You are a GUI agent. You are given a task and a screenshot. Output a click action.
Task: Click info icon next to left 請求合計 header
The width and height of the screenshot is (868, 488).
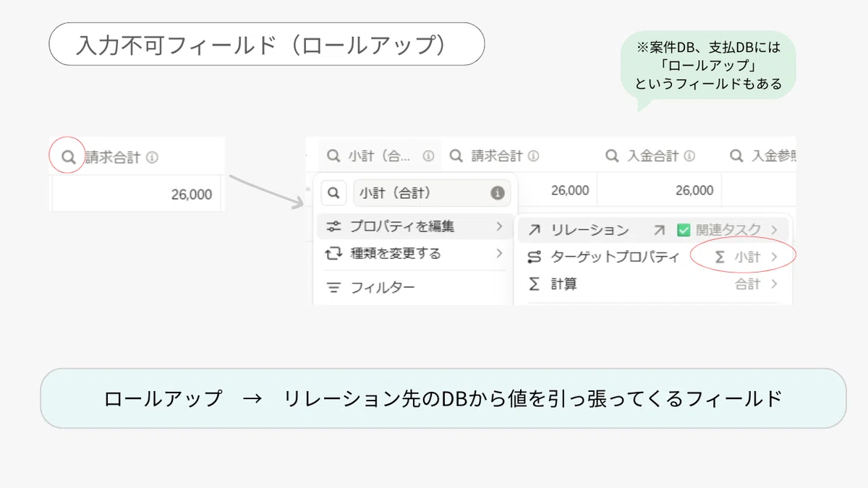point(152,157)
